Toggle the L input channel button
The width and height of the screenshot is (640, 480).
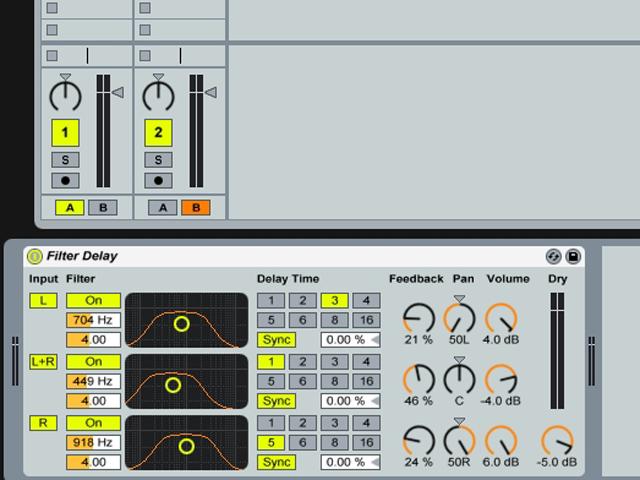tap(43, 300)
